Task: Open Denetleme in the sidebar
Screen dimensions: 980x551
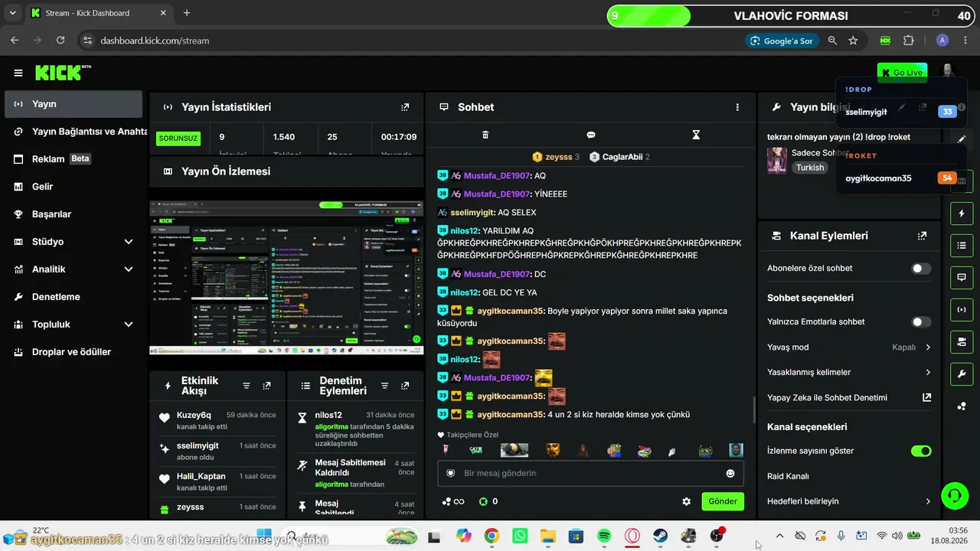Action: click(73, 297)
